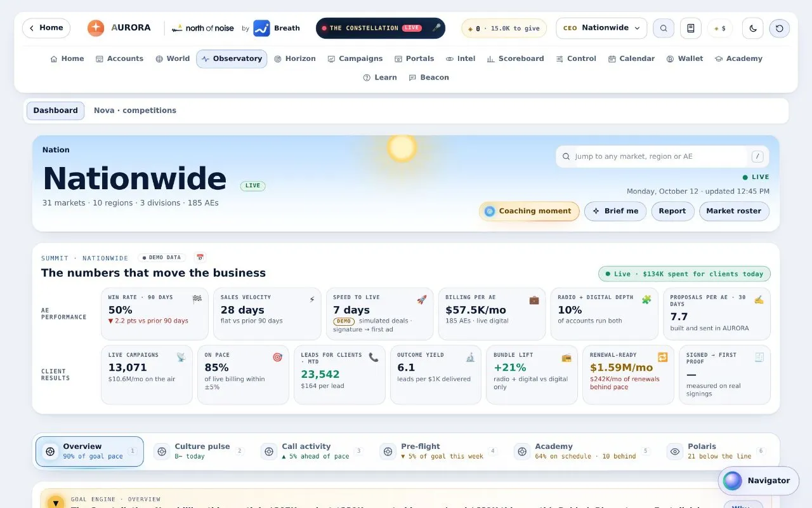Click the search magnifier icon in header
Screen dimensions: 812x508
click(664, 28)
